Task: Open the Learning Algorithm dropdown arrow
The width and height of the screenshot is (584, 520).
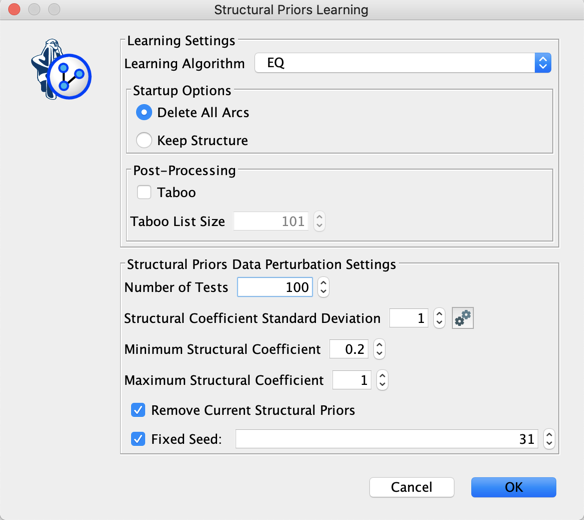Action: pyautogui.click(x=543, y=63)
